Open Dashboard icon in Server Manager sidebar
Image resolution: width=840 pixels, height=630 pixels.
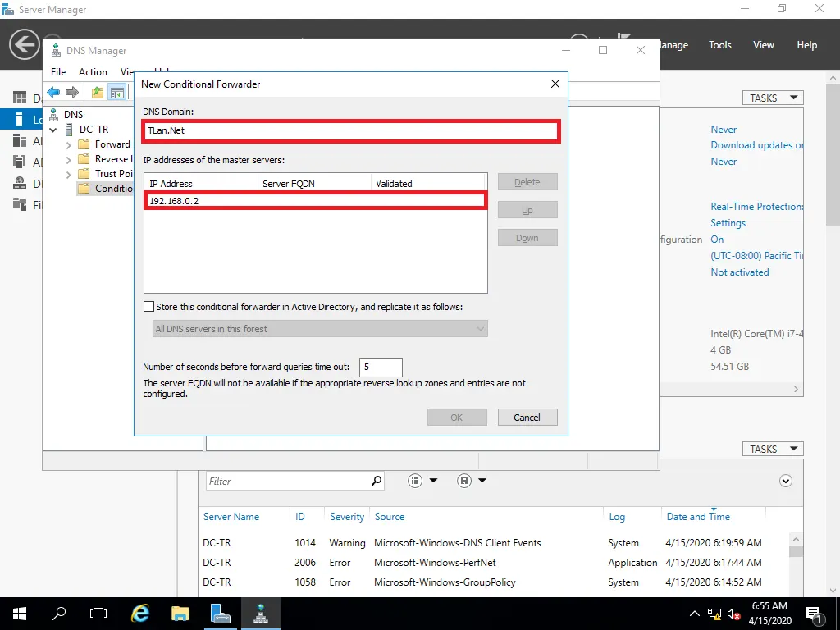click(20, 98)
